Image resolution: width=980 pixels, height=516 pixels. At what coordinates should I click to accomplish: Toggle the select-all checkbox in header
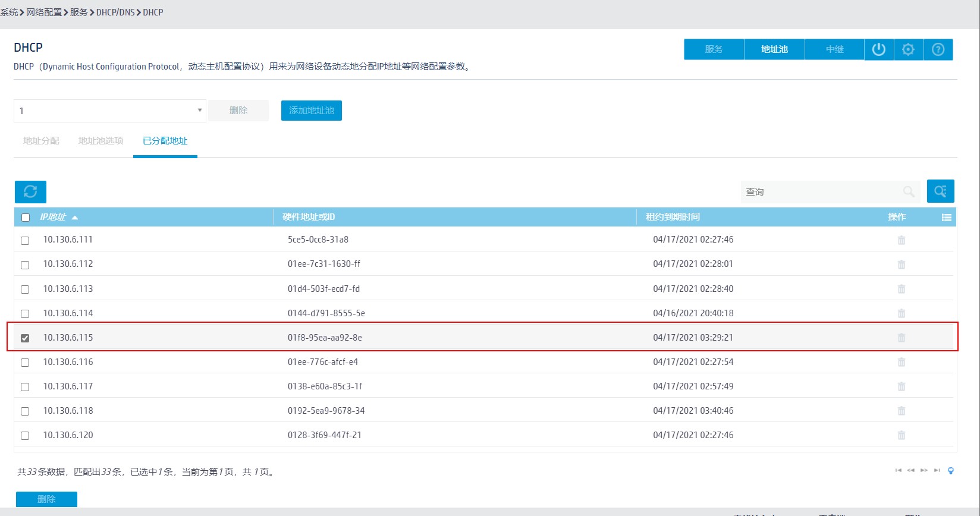click(26, 218)
